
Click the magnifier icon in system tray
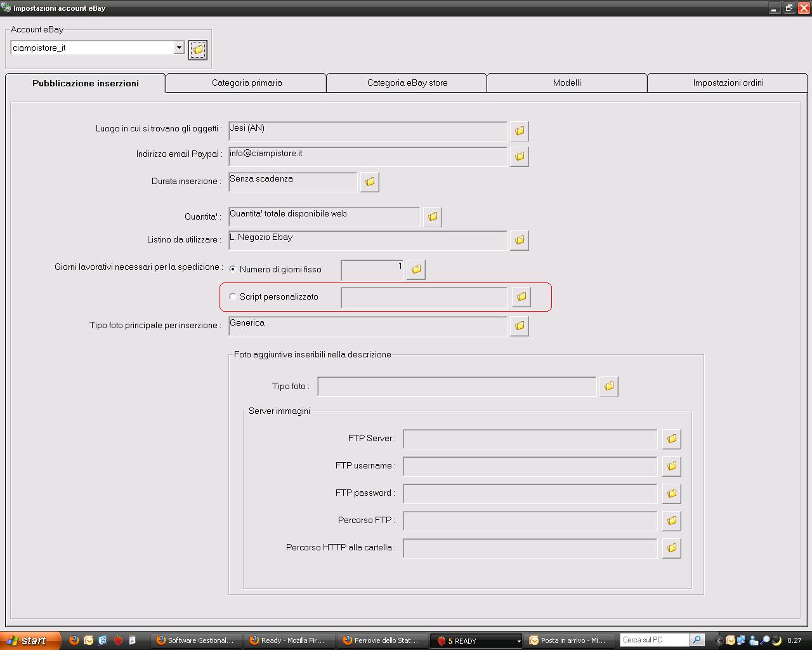(x=765, y=640)
